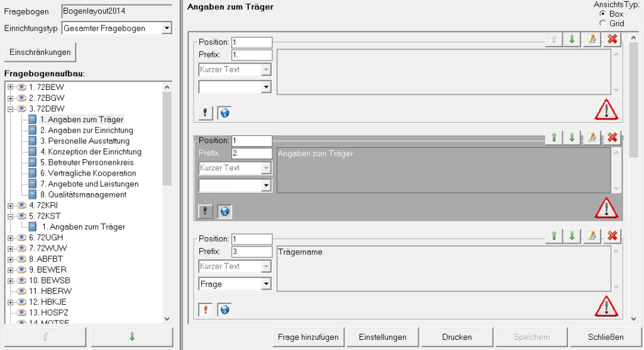This screenshot has height=350, width=644.
Task: Open the Einrichtungstyp dropdown
Action: tap(166, 28)
